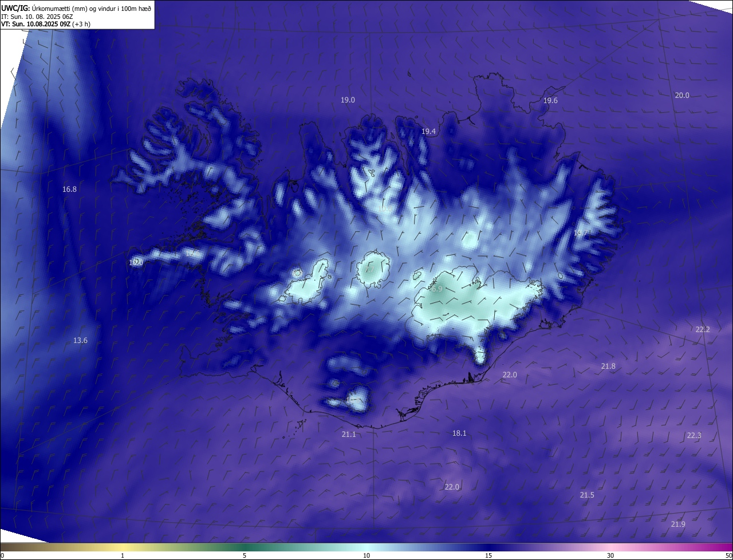Click the 21.9 value label
733x560 pixels.
point(678,524)
